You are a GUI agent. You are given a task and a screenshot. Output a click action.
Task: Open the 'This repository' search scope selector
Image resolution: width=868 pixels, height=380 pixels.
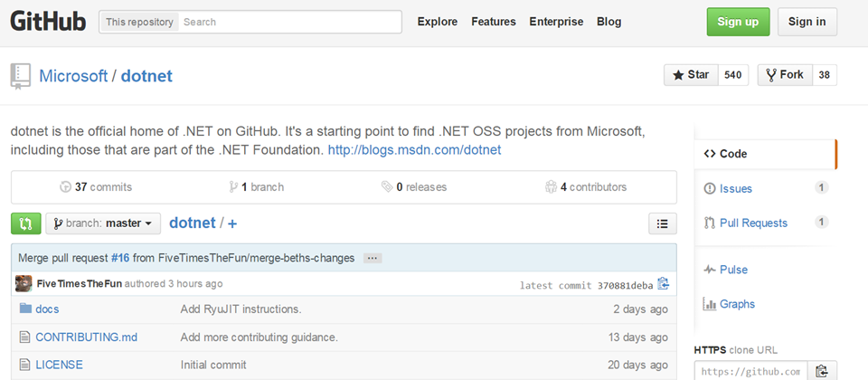138,22
